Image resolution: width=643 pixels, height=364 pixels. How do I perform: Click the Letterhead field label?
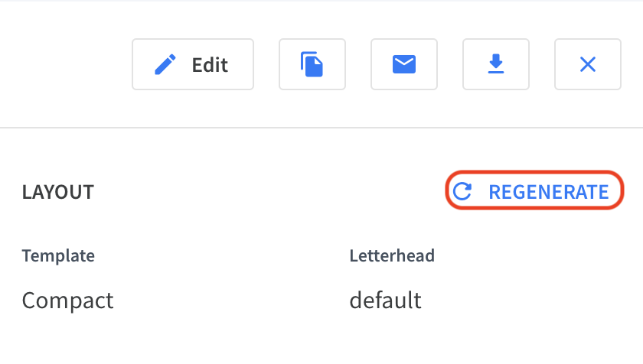(x=392, y=255)
